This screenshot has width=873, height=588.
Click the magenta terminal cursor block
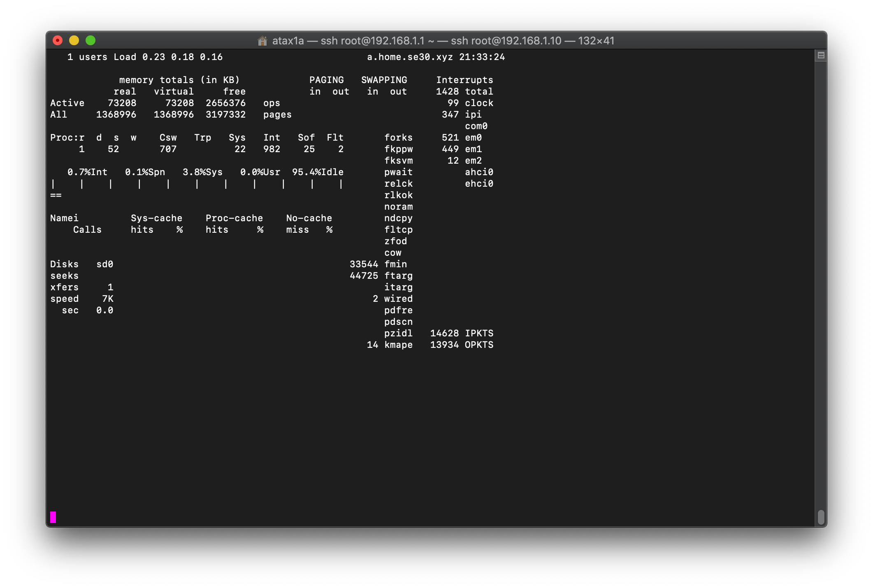[53, 517]
